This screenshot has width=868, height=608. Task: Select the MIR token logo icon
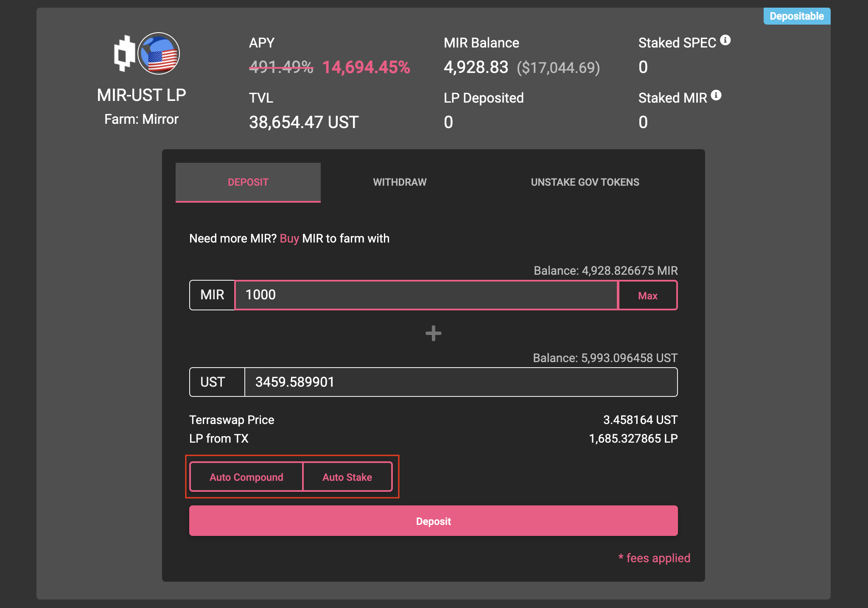[x=124, y=53]
